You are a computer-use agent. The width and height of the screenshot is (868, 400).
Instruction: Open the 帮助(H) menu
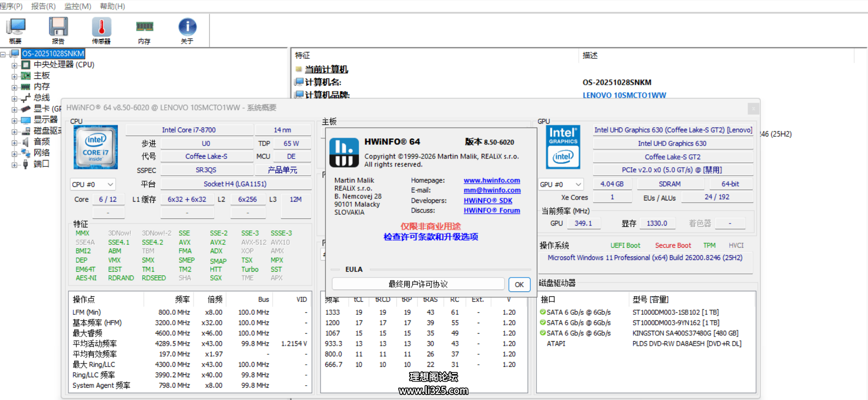click(x=112, y=6)
